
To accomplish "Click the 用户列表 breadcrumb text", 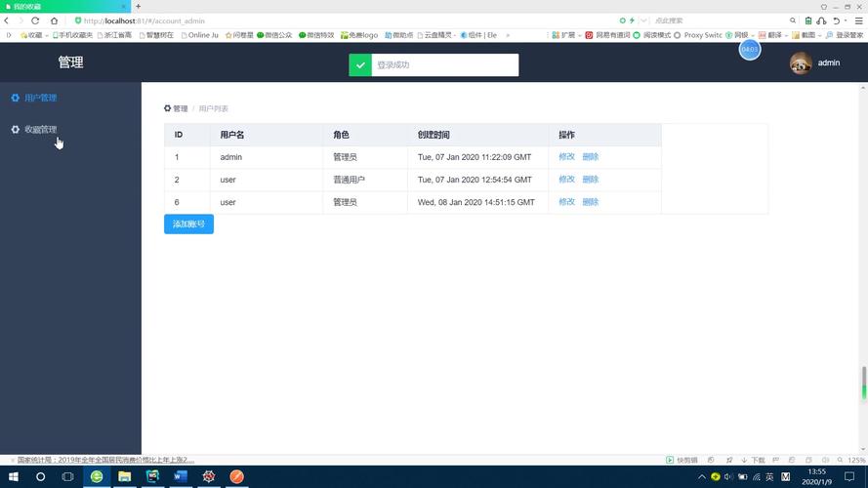I will (x=213, y=108).
